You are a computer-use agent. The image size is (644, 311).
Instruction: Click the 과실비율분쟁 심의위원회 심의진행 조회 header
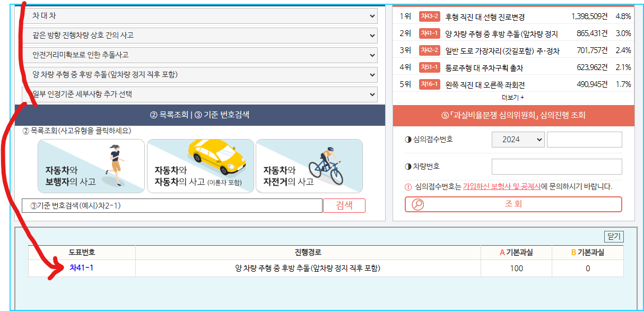(514, 115)
